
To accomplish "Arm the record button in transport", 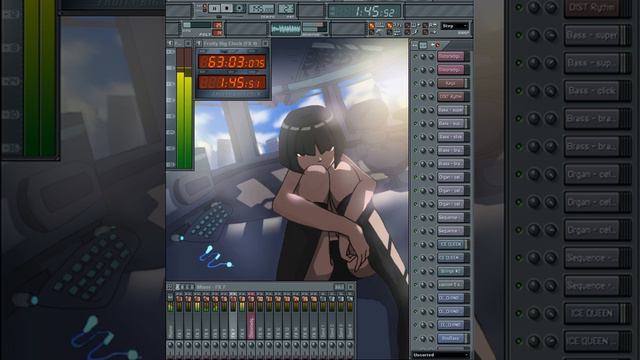I will pyautogui.click(x=240, y=8).
